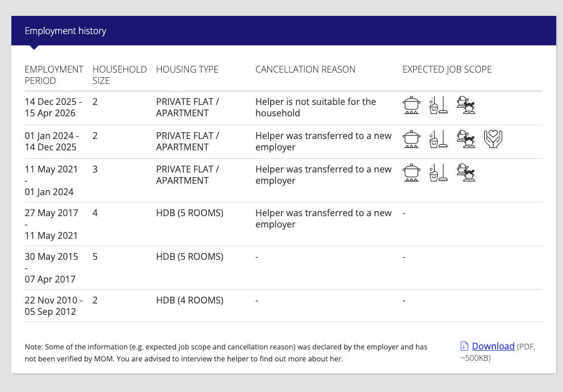Viewport: 563px width, 392px height.
Task: Click childcare icon in Dec 2025 row
Action: pyautogui.click(x=466, y=105)
